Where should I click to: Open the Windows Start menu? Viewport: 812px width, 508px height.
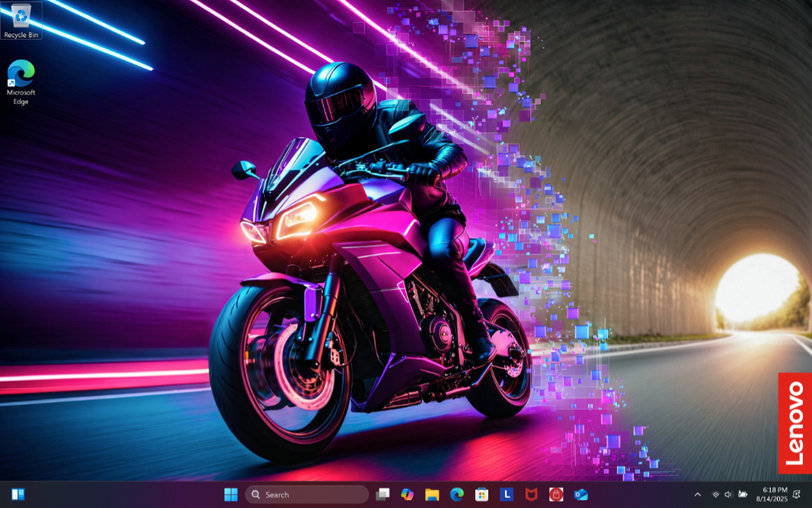231,494
